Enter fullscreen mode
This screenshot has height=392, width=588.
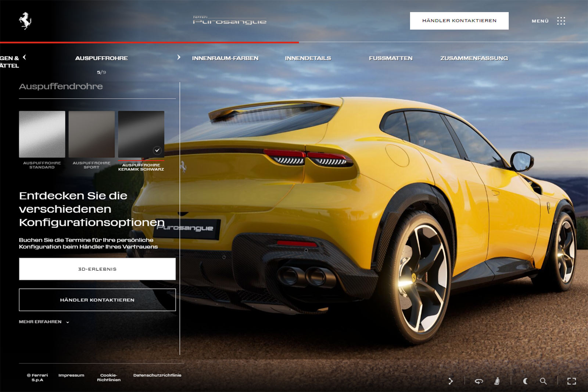pos(571,381)
